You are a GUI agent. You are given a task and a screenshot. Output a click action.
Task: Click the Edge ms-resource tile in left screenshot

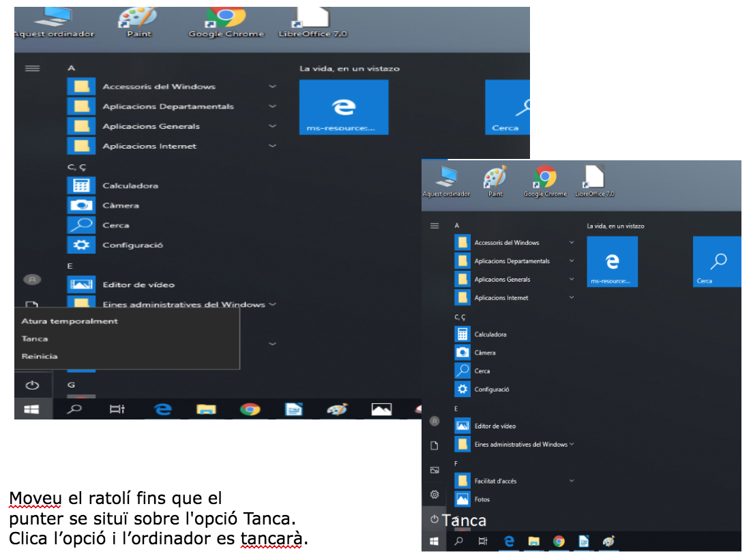tap(343, 107)
